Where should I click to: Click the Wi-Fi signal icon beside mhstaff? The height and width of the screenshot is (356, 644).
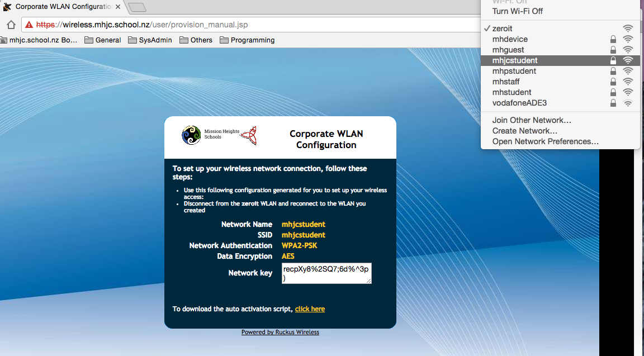(x=628, y=82)
